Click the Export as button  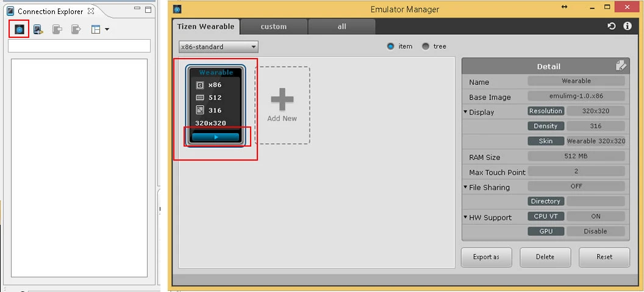[x=486, y=257]
